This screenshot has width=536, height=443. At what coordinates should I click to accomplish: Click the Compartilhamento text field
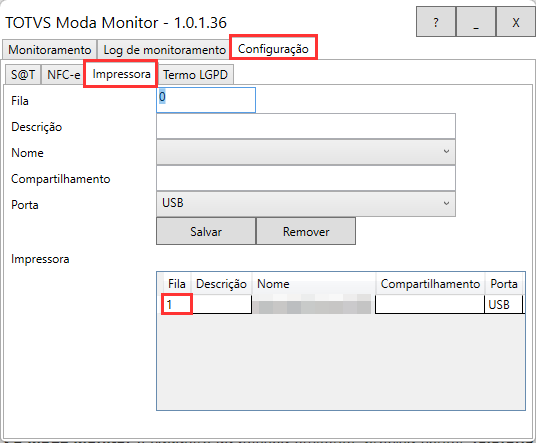pos(306,178)
